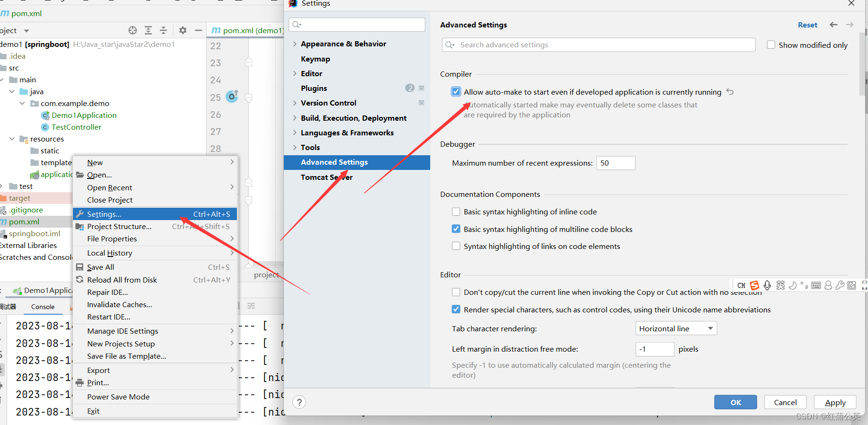Choose Project Structure... menu item
The width and height of the screenshot is (868, 425).
pos(155,227)
